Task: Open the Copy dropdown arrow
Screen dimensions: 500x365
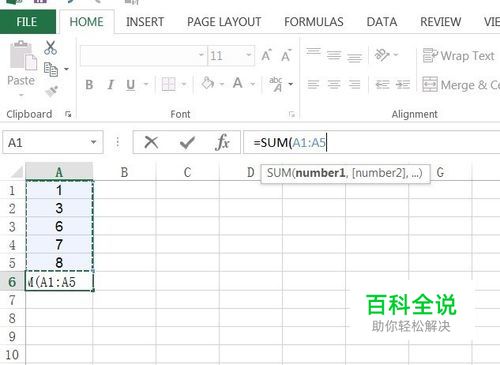Action: pyautogui.click(x=66, y=69)
